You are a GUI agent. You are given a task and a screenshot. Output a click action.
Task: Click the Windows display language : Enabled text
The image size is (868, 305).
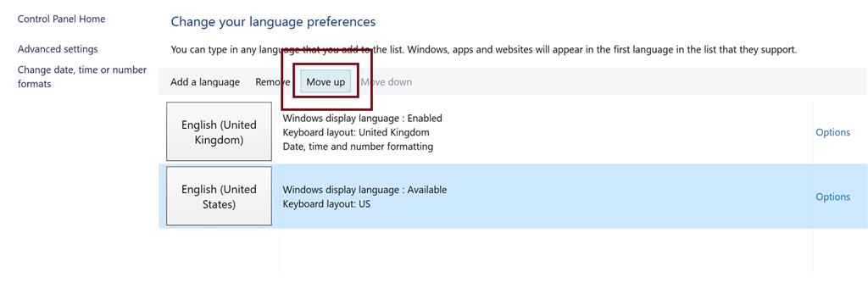tap(363, 118)
